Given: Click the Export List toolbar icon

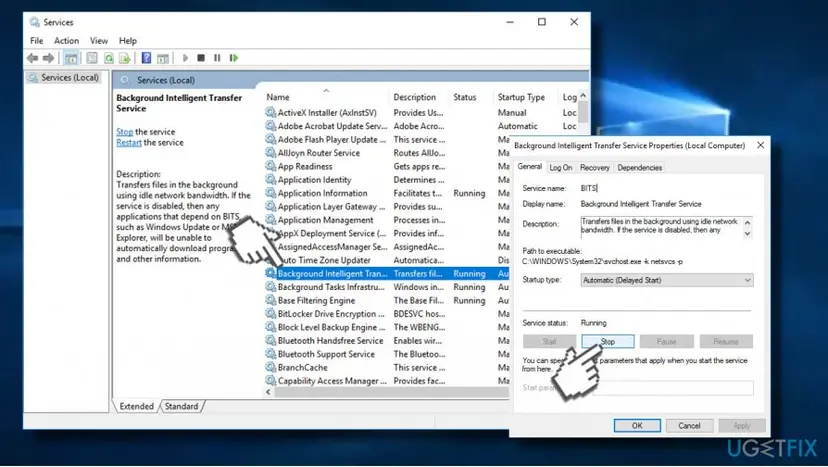Looking at the screenshot, I should (x=125, y=58).
